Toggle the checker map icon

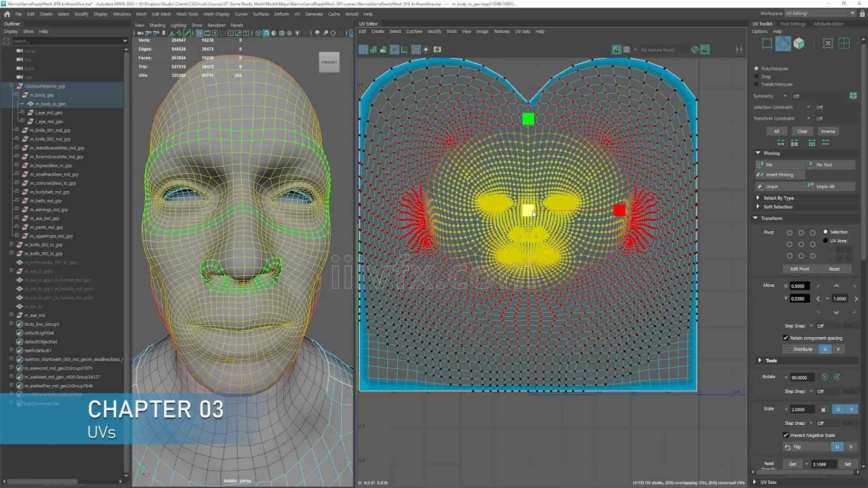point(627,49)
